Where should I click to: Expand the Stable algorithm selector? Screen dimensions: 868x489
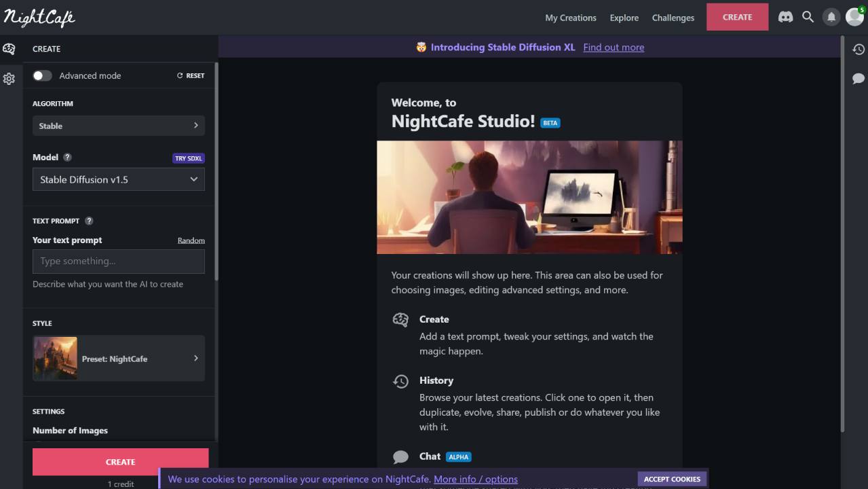pyautogui.click(x=119, y=126)
